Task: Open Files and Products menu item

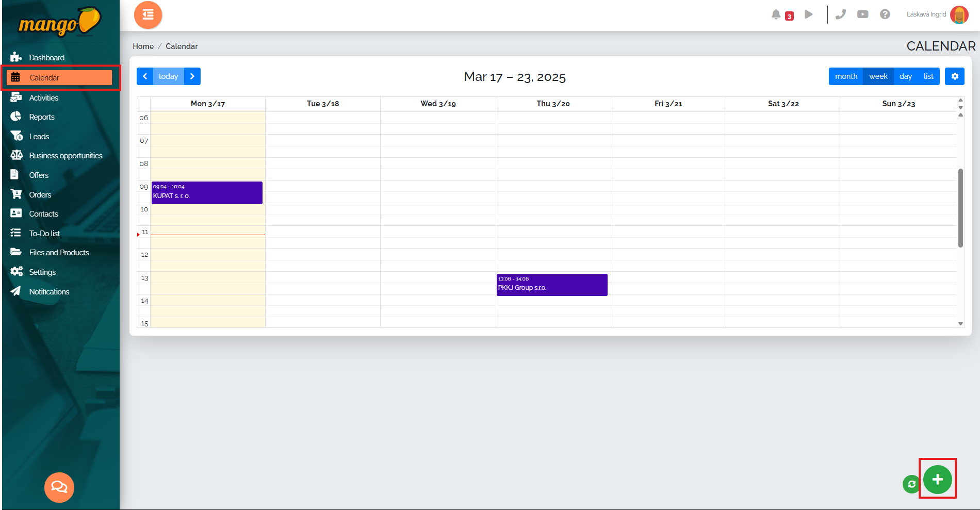Action: [x=59, y=253]
